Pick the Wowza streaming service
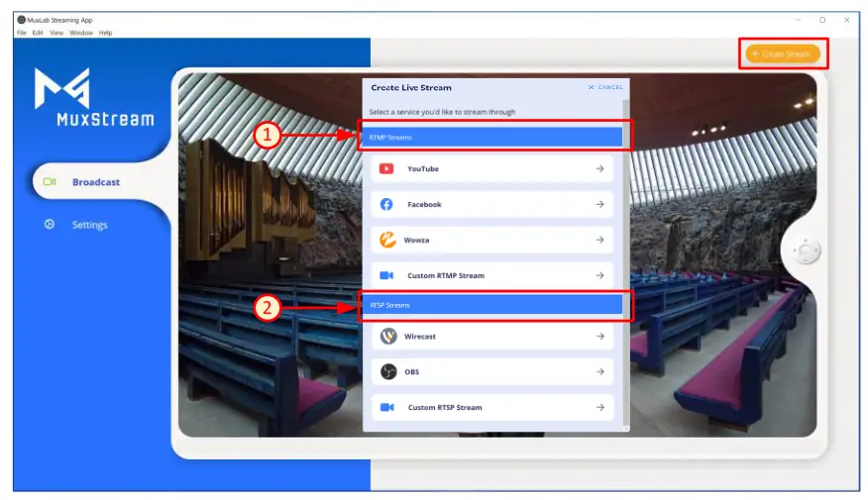Viewport: 868px width, 500px height. pos(492,240)
